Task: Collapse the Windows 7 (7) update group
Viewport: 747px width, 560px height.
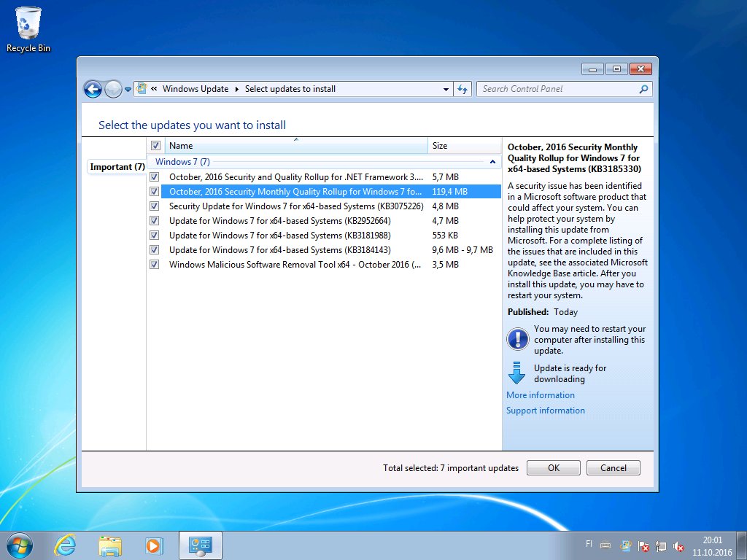Action: coord(492,161)
